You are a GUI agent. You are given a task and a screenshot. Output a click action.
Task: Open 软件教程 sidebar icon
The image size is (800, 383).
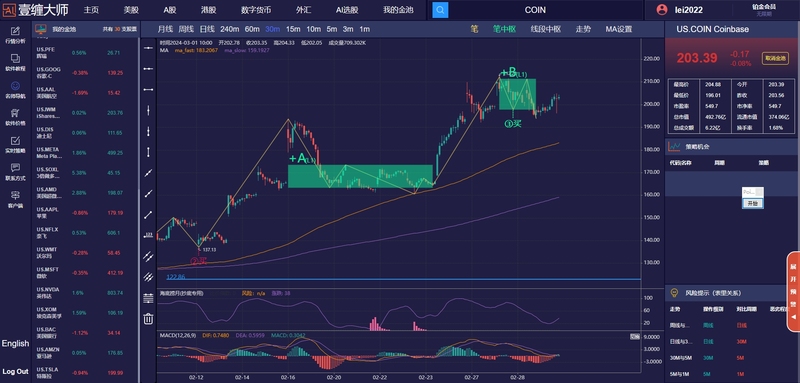coord(15,62)
